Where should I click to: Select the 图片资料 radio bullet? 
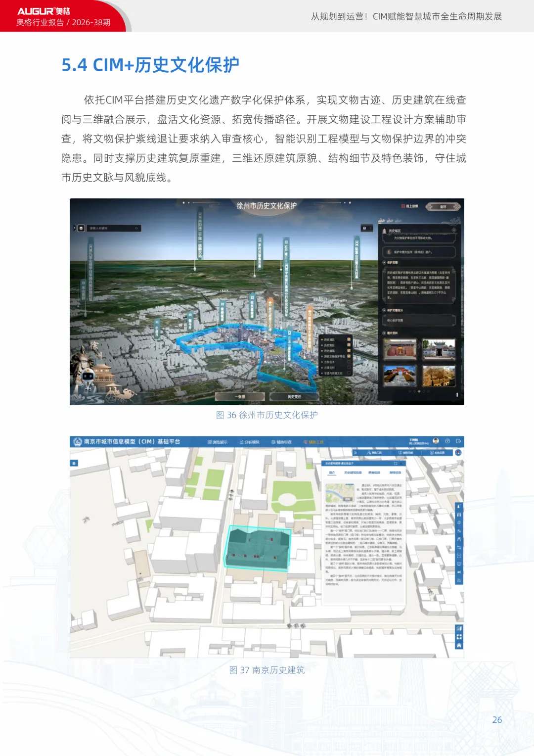pos(384,332)
